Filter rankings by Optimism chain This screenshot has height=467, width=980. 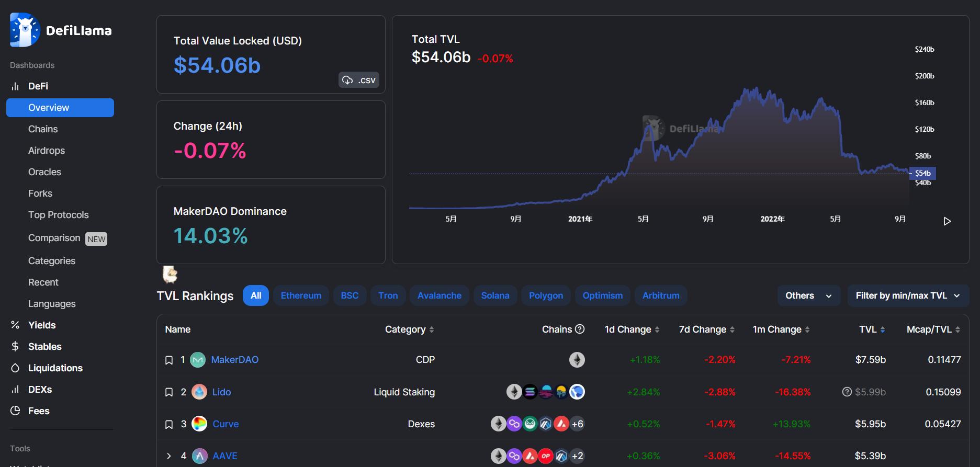pyautogui.click(x=603, y=295)
